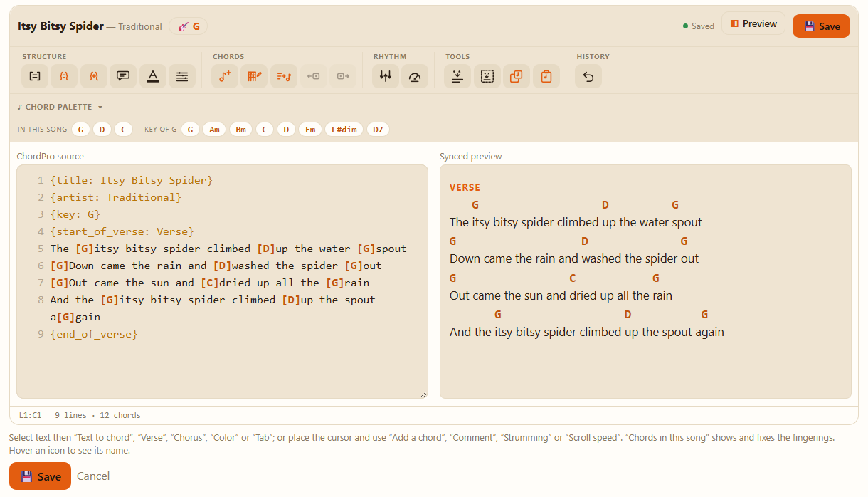Click the {key: G} source line
868x497 pixels.
click(75, 214)
